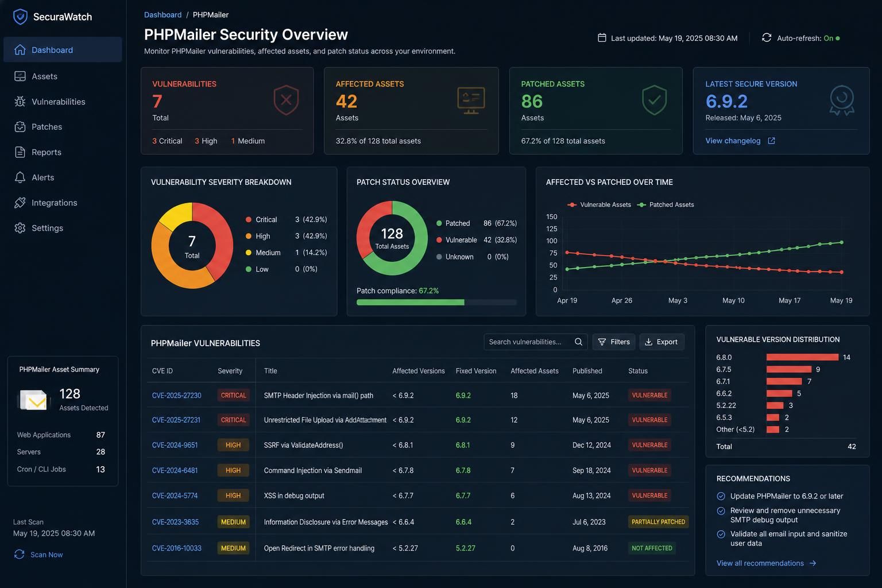Click the envelope icon in Asset Summary
Viewport: 882px width, 588px height.
[x=33, y=400]
